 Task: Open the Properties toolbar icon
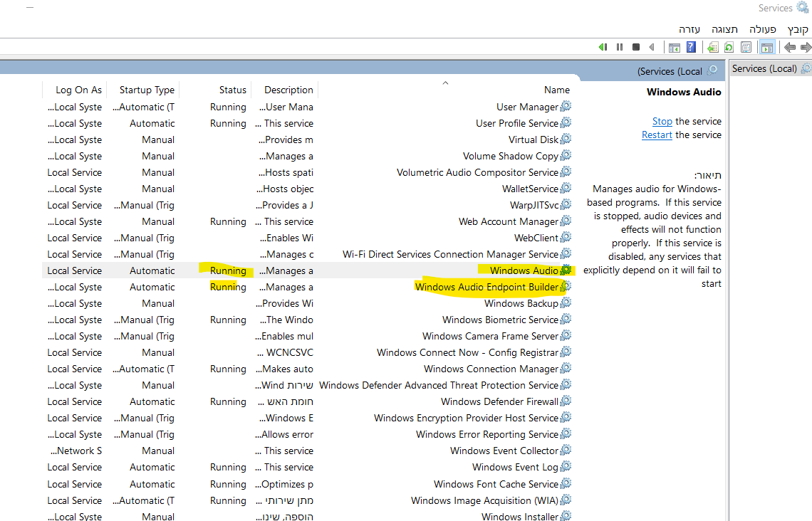(746, 48)
